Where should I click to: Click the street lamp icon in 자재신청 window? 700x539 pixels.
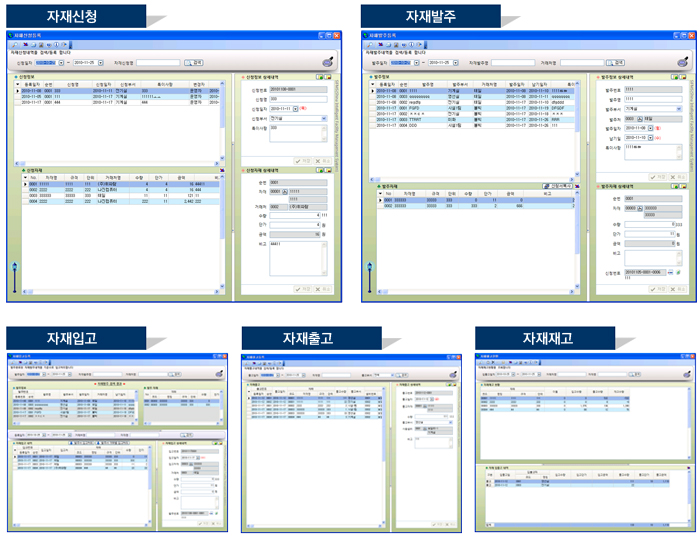coord(14,276)
